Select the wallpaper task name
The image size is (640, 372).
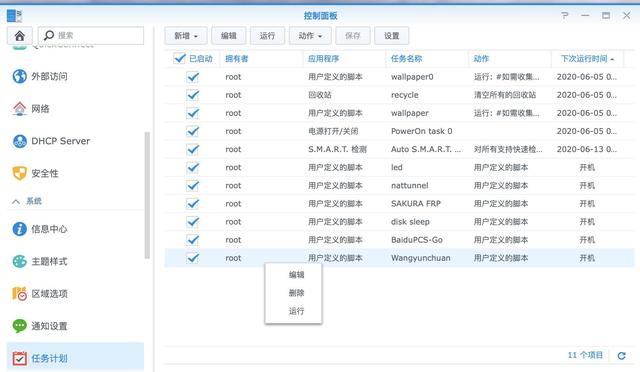[x=410, y=113]
